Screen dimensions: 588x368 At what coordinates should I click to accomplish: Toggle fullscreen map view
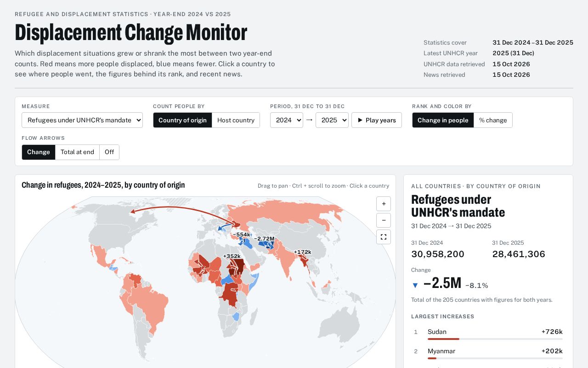[384, 237]
